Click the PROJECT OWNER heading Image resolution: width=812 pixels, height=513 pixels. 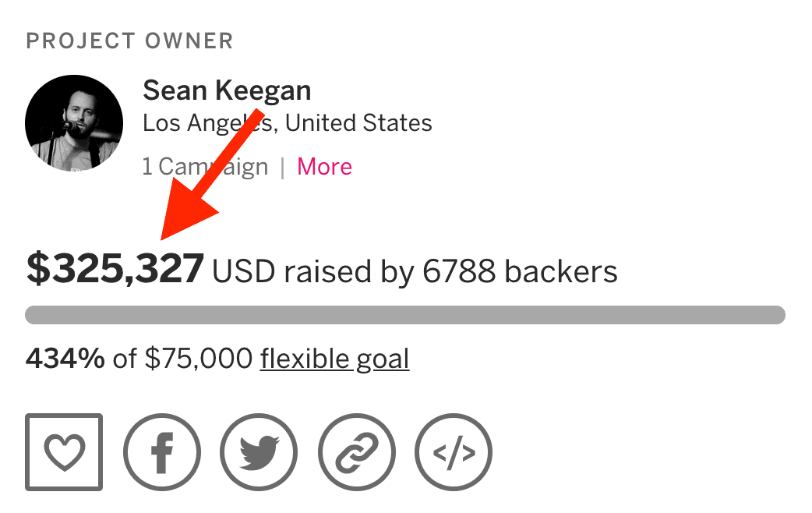[129, 41]
